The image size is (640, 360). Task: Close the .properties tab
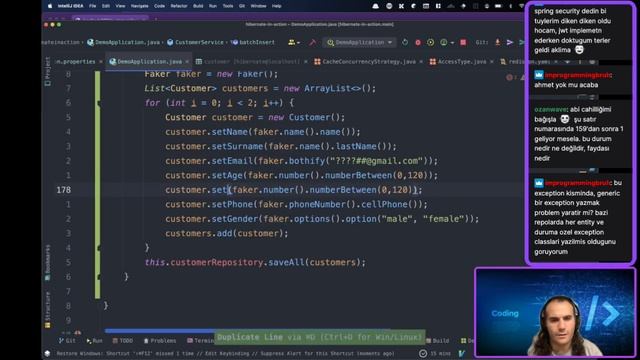click(x=100, y=62)
